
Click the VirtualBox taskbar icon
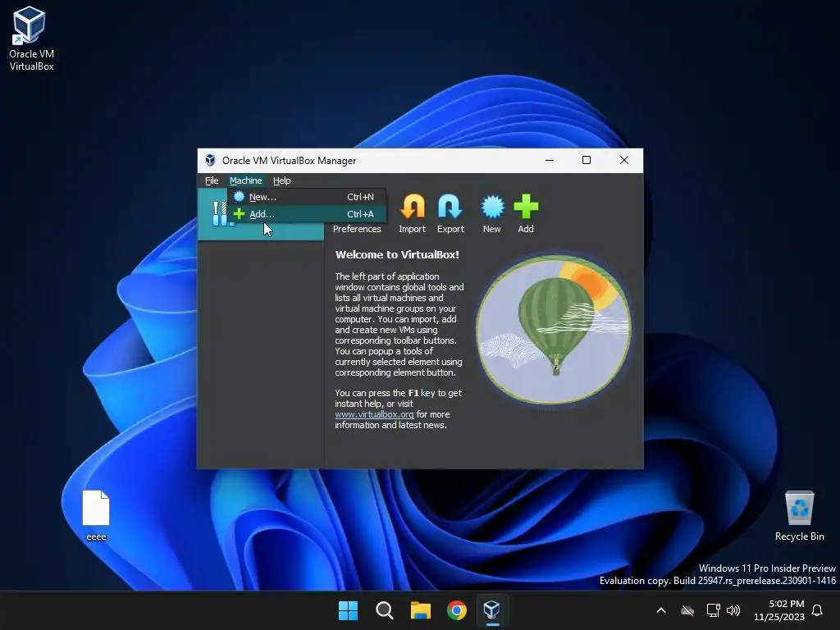[492, 610]
